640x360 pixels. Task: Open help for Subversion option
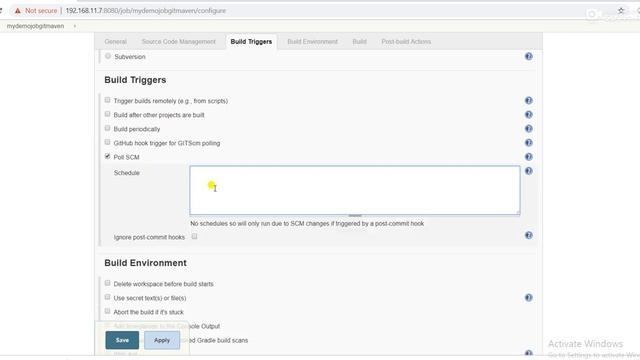tap(529, 56)
